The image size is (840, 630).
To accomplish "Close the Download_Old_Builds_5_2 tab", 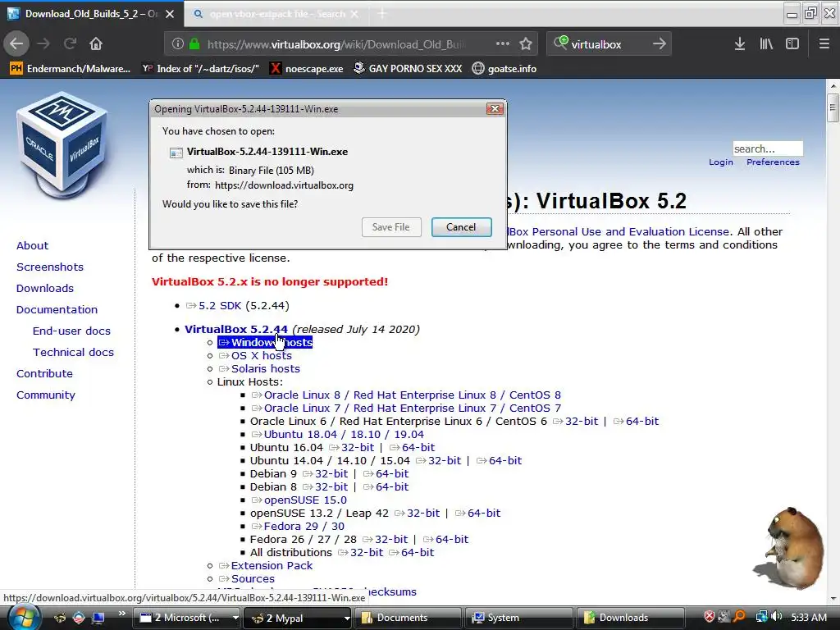I will click(170, 14).
